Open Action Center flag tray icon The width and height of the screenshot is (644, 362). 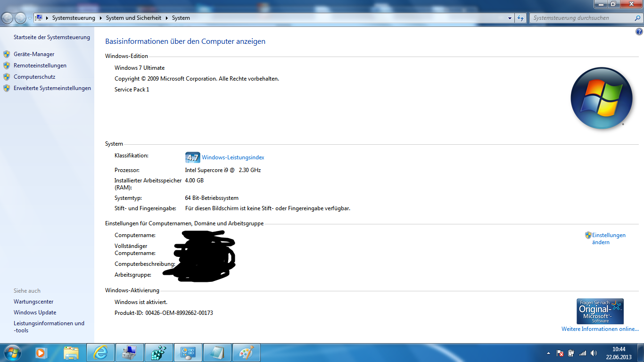pyautogui.click(x=560, y=353)
